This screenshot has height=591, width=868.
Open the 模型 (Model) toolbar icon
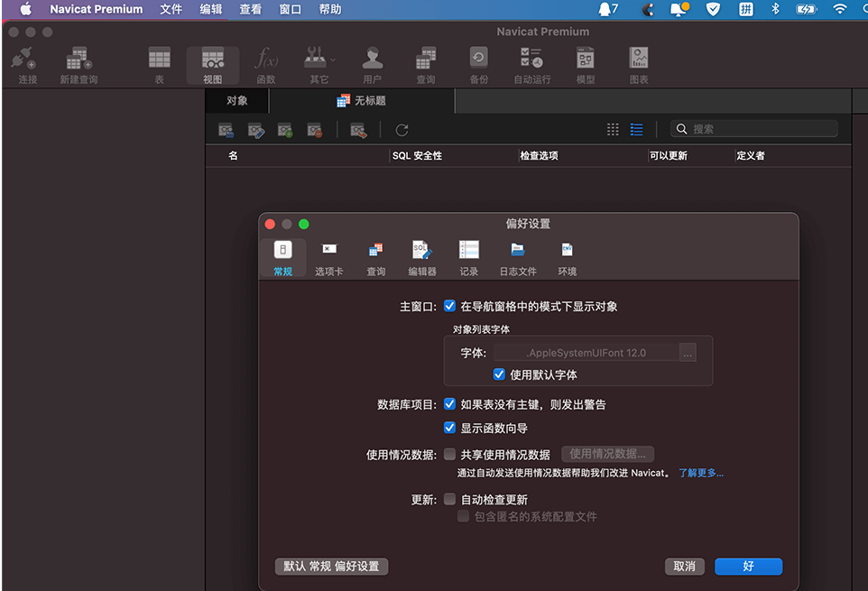586,65
